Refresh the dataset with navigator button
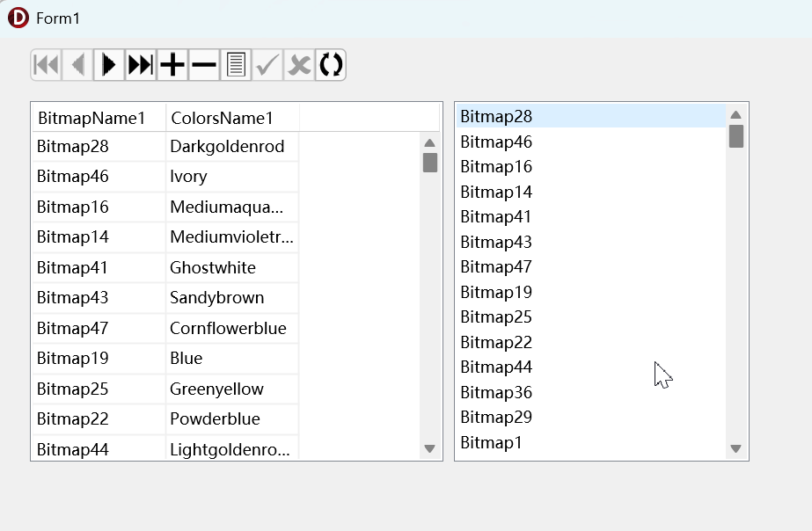This screenshot has height=531, width=812. coord(331,64)
